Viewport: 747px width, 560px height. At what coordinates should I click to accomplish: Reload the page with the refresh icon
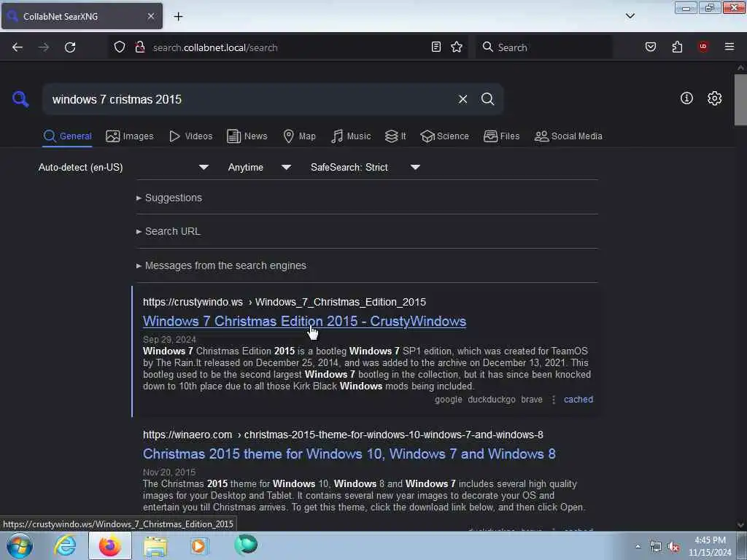70,47
